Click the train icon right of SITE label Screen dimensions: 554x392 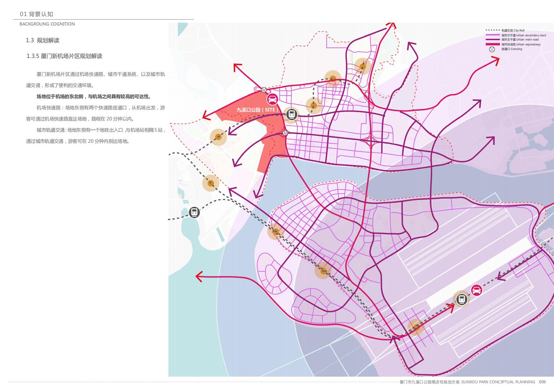pos(291,114)
